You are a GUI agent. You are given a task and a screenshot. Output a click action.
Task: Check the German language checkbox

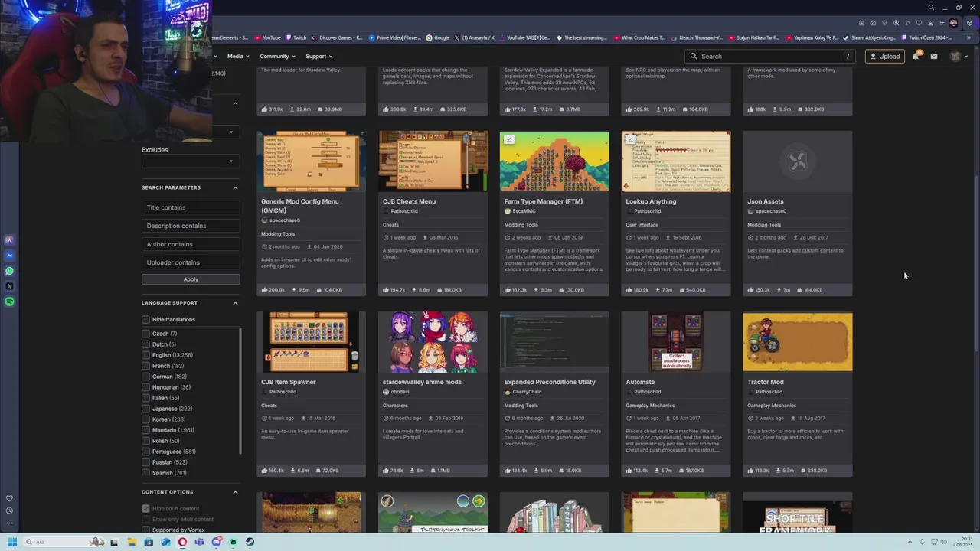(x=145, y=377)
